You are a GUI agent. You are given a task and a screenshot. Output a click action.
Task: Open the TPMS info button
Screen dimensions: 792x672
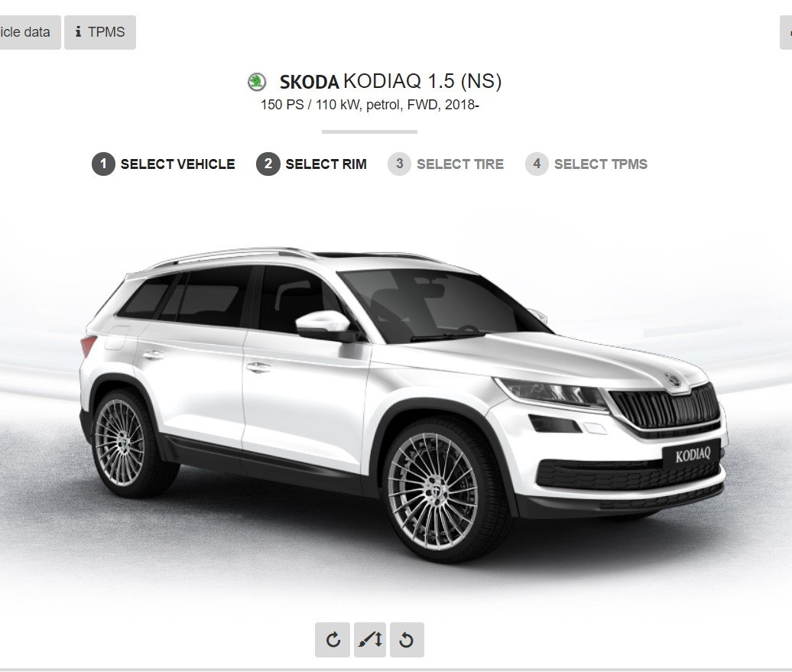pos(100,32)
